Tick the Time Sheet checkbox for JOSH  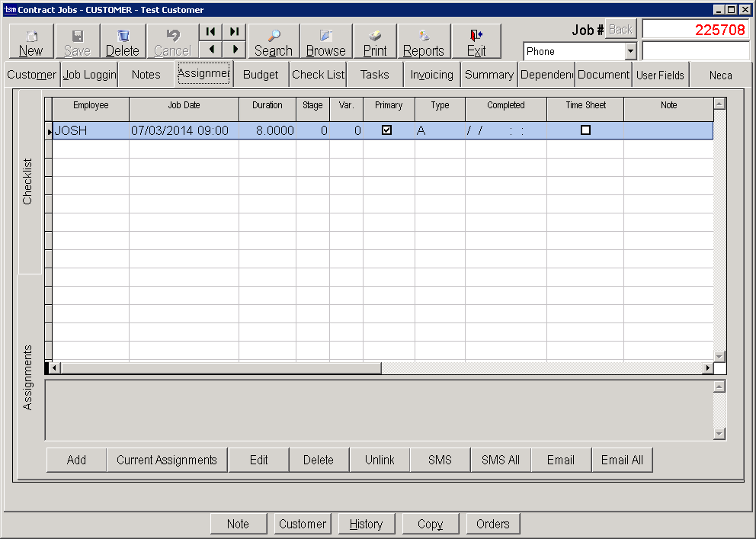tap(585, 130)
